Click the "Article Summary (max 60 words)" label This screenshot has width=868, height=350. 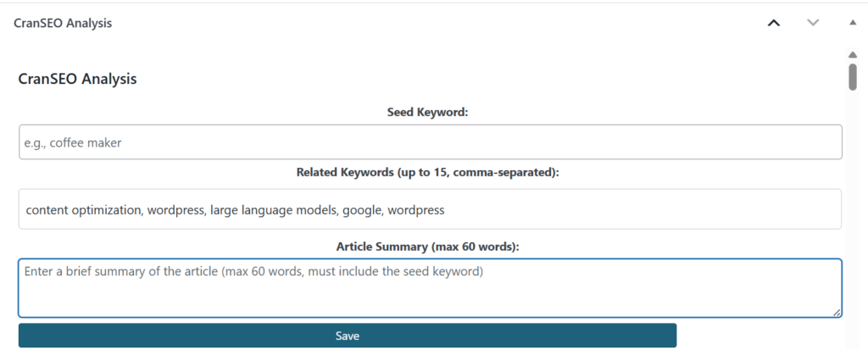pyautogui.click(x=427, y=247)
